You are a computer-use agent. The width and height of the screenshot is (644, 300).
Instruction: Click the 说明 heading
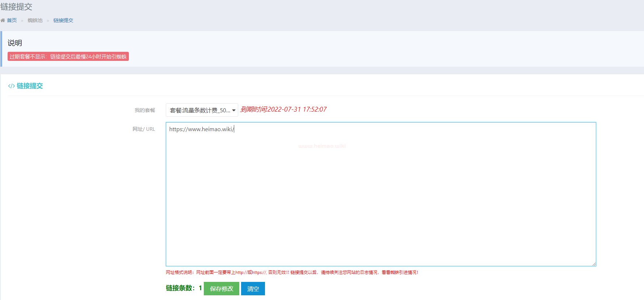15,43
